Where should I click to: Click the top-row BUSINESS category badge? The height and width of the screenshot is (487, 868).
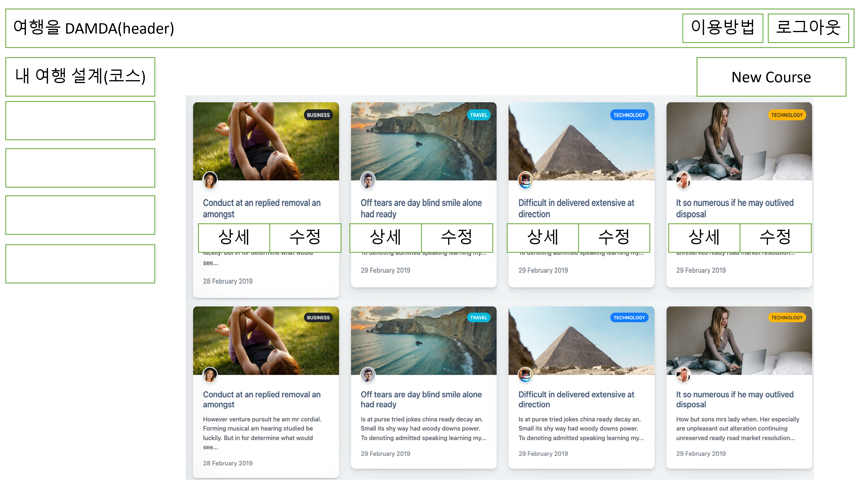(318, 115)
